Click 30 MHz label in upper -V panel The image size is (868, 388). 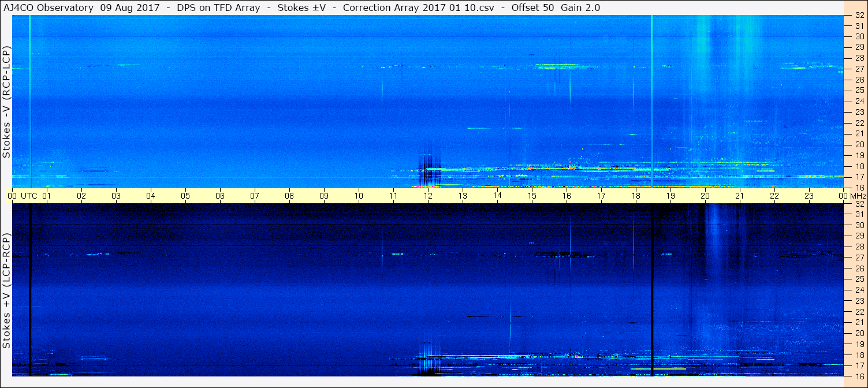(859, 36)
